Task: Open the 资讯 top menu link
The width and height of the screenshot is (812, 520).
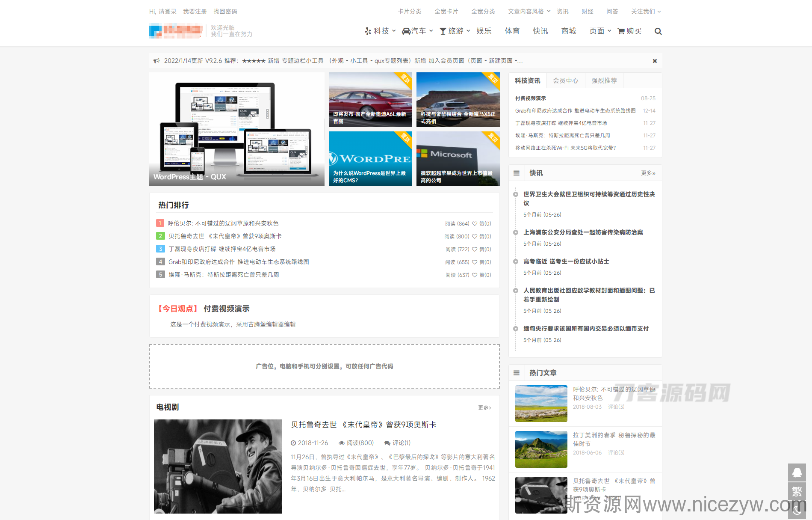Action: coord(563,12)
